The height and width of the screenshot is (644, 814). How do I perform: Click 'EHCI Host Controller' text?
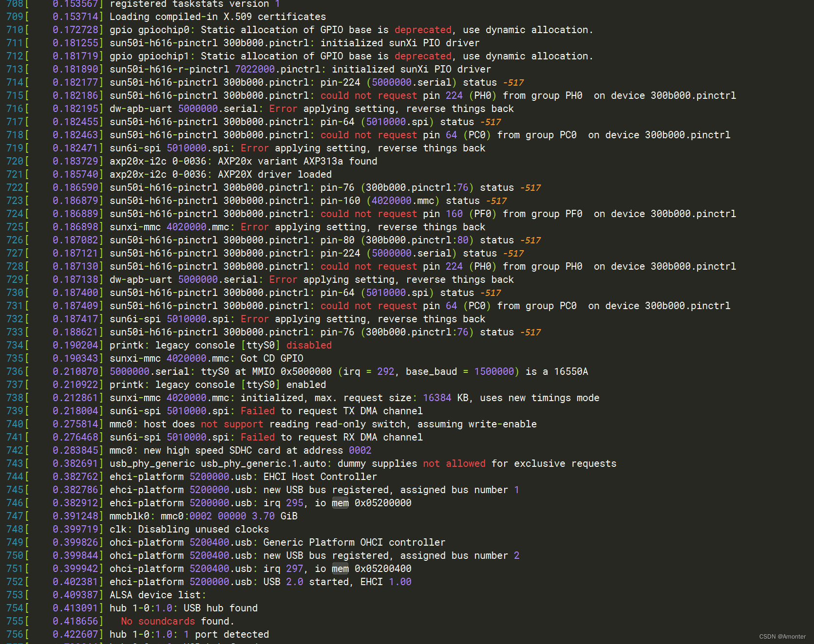320,477
